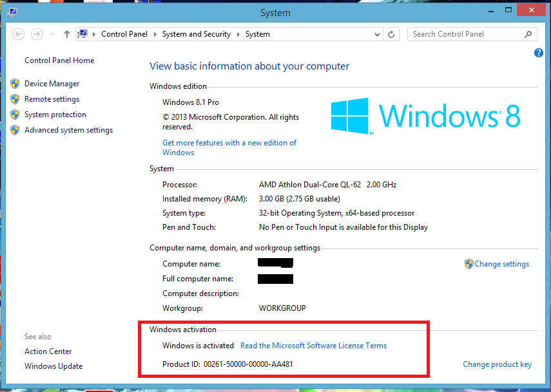Click Change settings link
The height and width of the screenshot is (392, 551).
(x=501, y=264)
